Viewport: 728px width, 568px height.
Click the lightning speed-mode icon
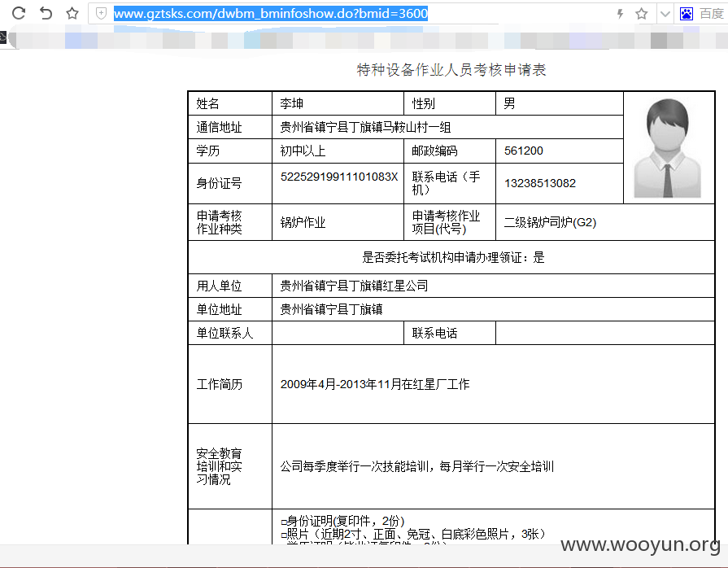[620, 14]
